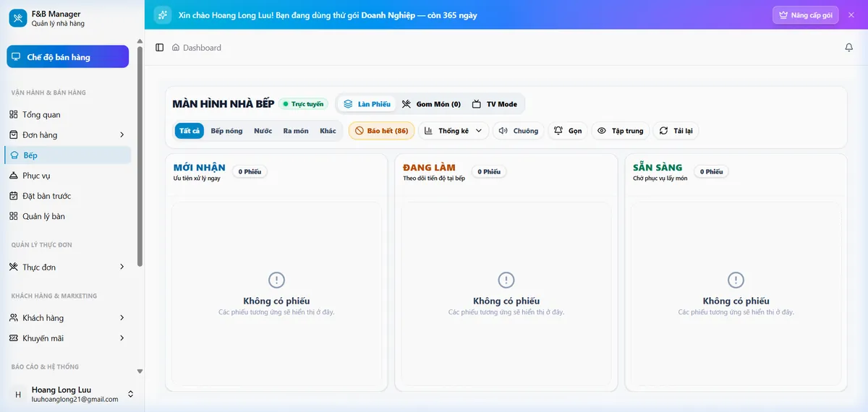Toggle the sidebar panel icon
This screenshot has height=412, width=868.
[x=160, y=48]
